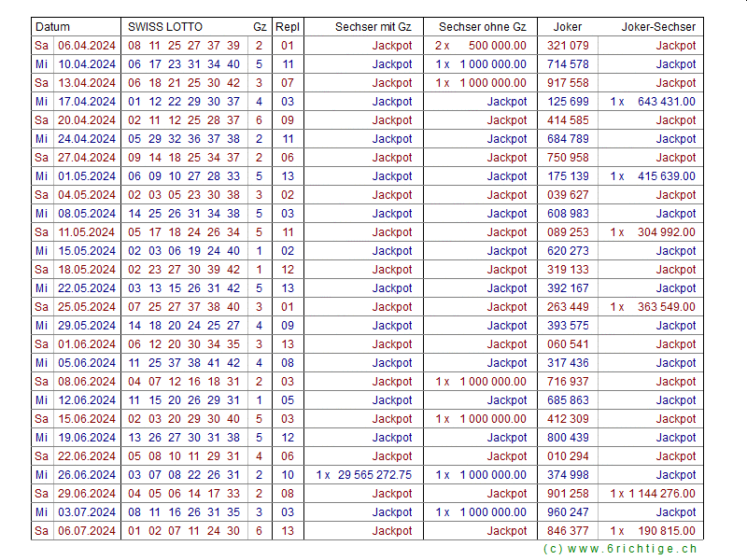Image resolution: width=747 pixels, height=560 pixels.
Task: Select the Joker number 846 377
Action: tap(568, 531)
